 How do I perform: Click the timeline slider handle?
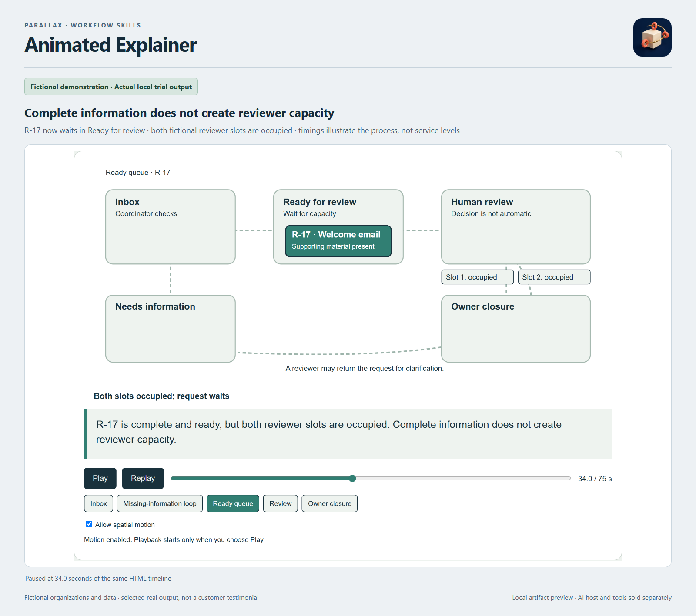(352, 478)
